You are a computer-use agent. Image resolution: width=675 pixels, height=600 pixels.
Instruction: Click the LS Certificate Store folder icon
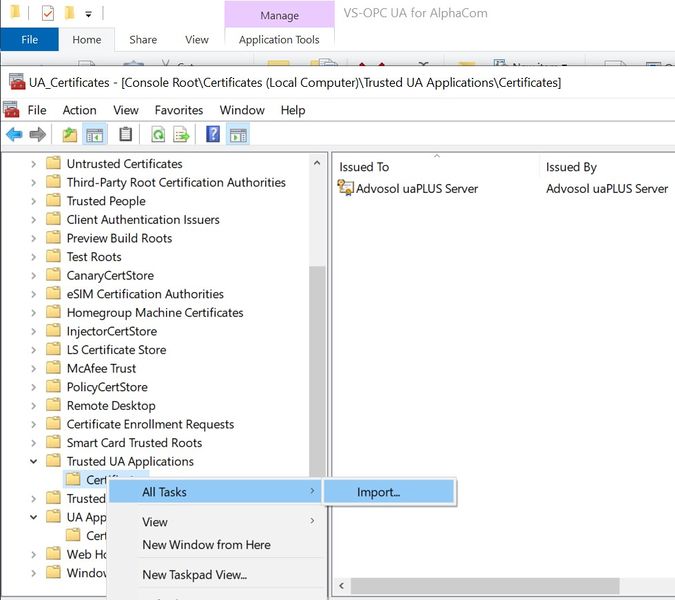[53, 349]
